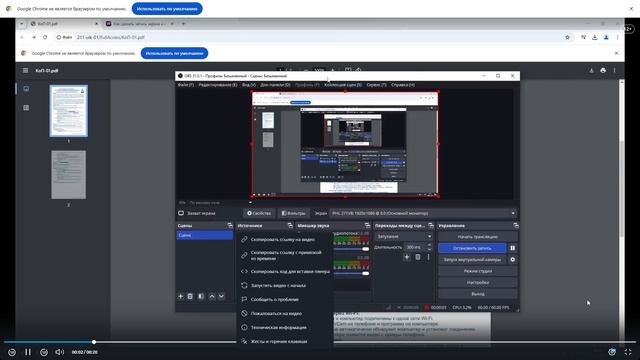The image size is (640, 360).
Task: Click OBS 'Фильтры' source button
Action: [293, 213]
